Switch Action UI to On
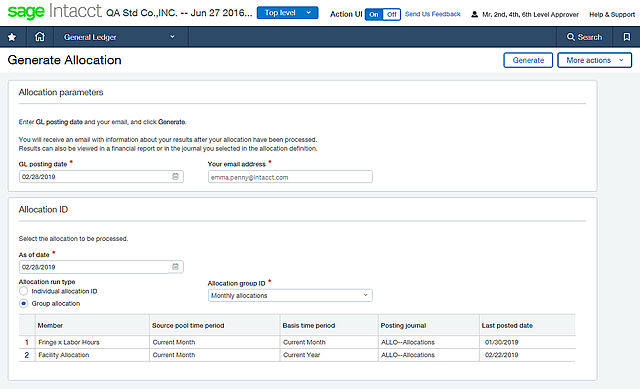Viewport: 640px width, 389px height. coord(374,14)
